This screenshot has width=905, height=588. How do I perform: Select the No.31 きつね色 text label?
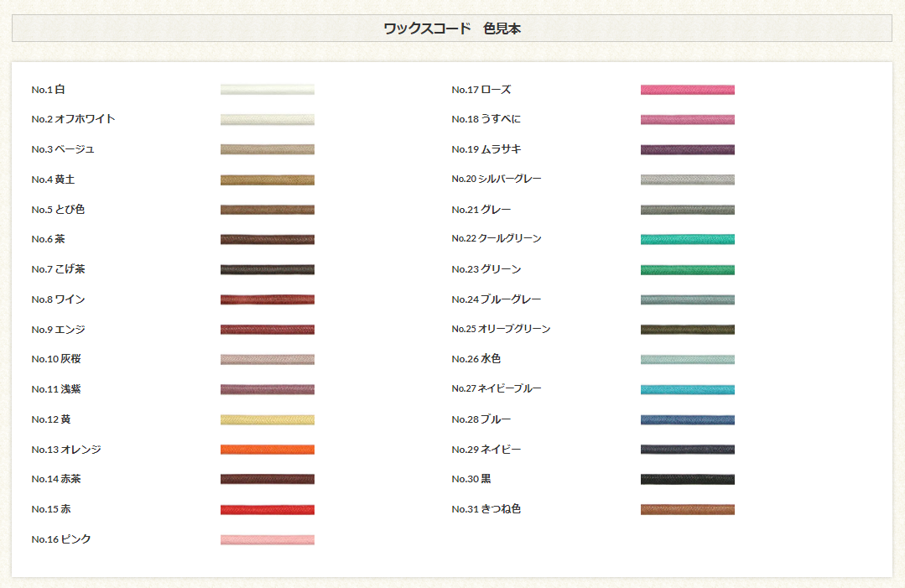486,509
